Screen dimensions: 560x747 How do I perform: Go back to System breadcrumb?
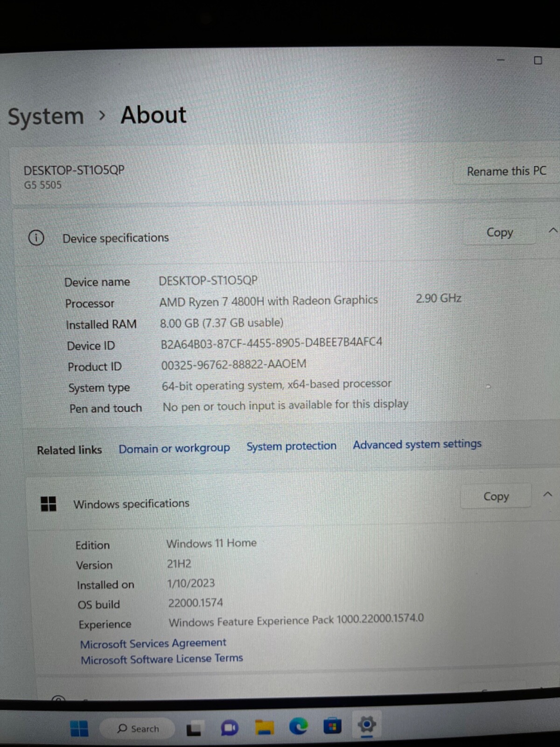pos(46,116)
